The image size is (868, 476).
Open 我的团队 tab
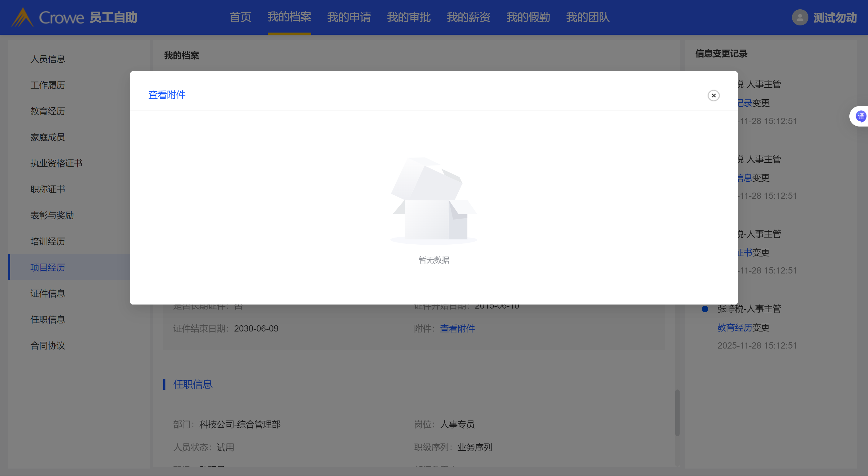pos(588,17)
